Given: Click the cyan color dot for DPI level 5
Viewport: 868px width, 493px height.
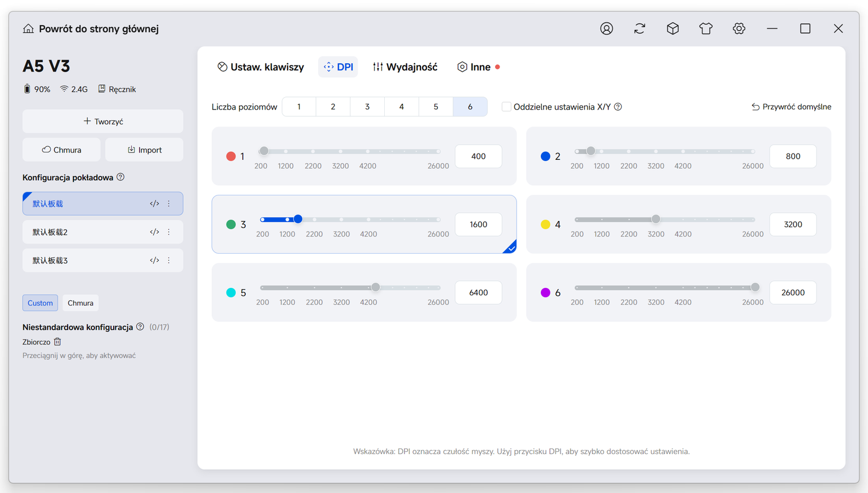Looking at the screenshot, I should coord(231,293).
